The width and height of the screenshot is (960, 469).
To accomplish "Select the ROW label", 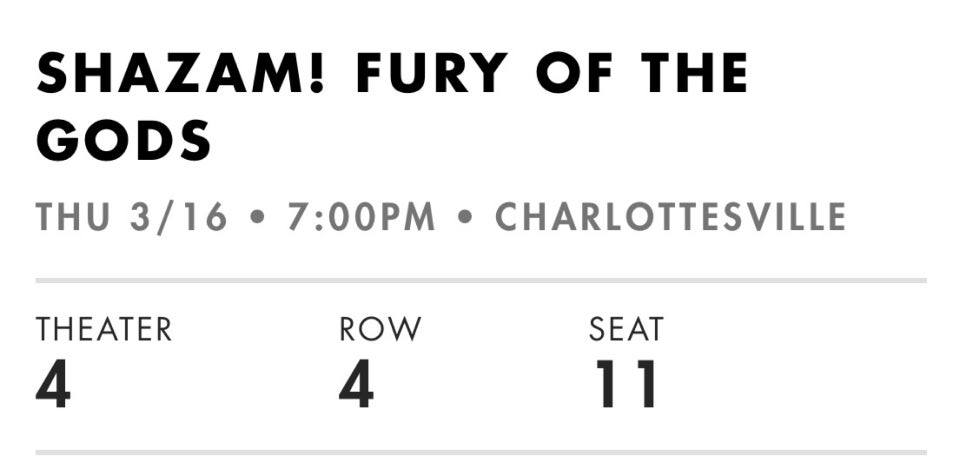I will coord(380,329).
